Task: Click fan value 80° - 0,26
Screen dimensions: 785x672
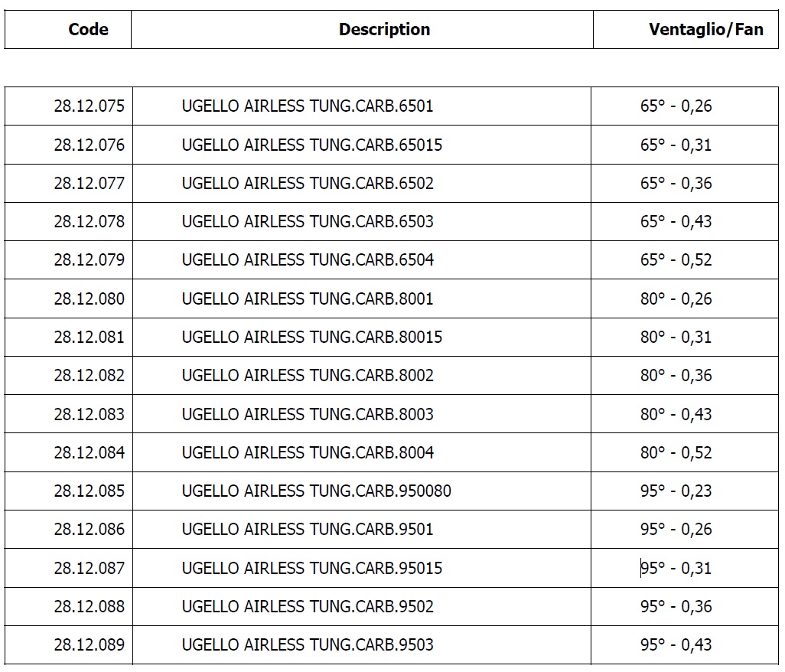Action: [x=676, y=299]
